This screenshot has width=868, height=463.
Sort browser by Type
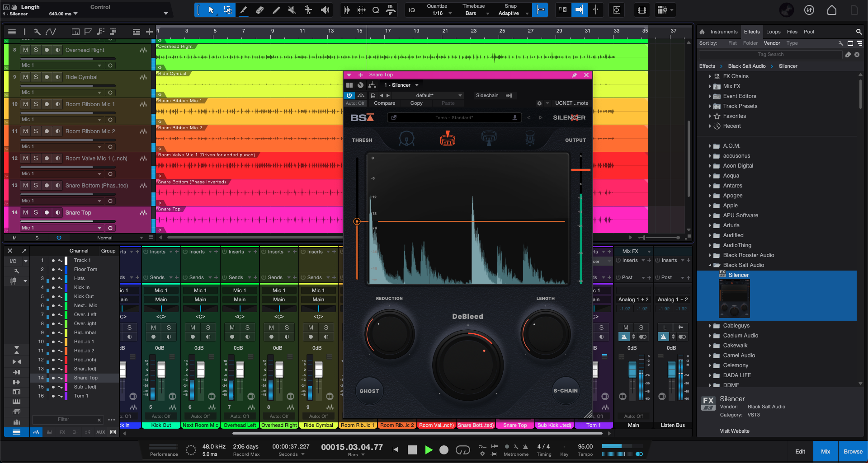coord(792,43)
